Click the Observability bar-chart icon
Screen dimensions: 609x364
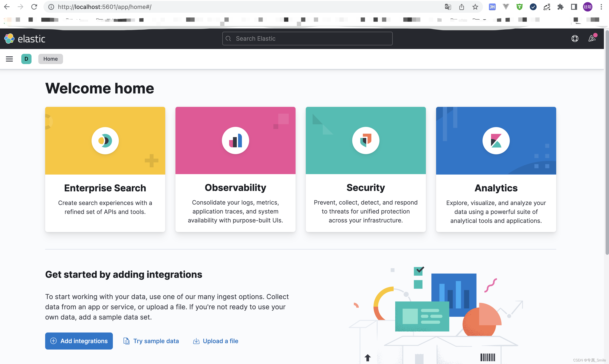click(235, 140)
